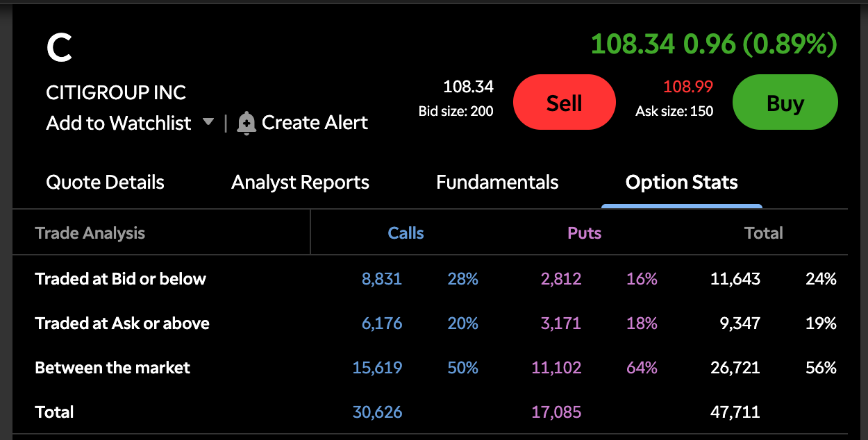Click the Trade Analysis header
This screenshot has height=440, width=868.
pyautogui.click(x=90, y=233)
